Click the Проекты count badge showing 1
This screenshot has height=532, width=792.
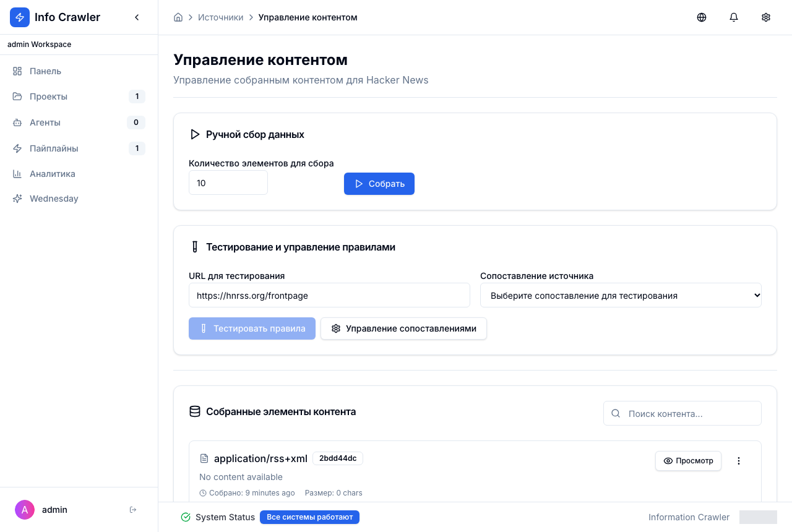(x=137, y=97)
